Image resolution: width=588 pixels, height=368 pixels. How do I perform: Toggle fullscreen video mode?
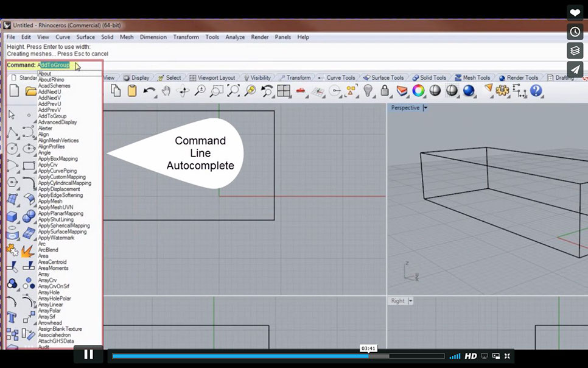pyautogui.click(x=507, y=356)
